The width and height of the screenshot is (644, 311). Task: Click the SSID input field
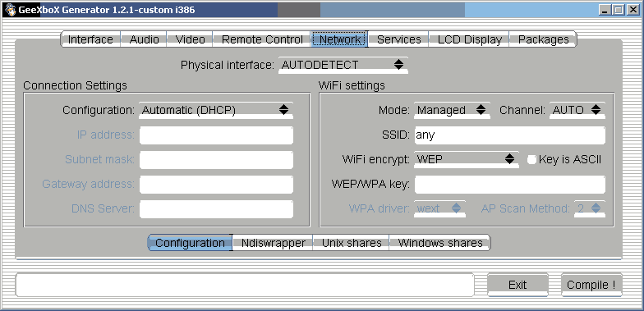509,135
